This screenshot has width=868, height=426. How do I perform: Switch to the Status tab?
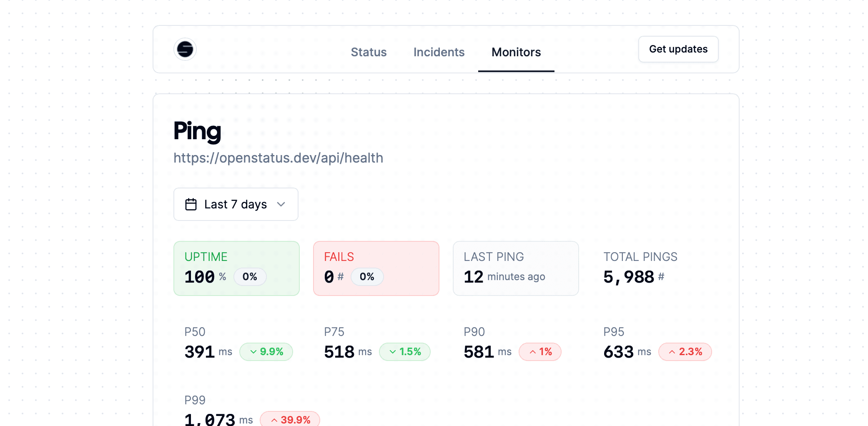(x=369, y=52)
